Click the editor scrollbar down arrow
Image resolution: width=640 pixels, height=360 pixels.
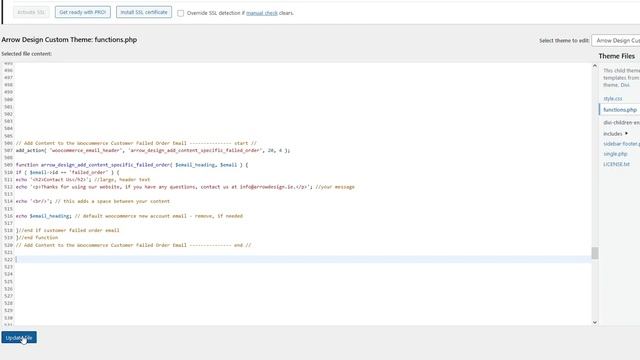pyautogui.click(x=595, y=322)
